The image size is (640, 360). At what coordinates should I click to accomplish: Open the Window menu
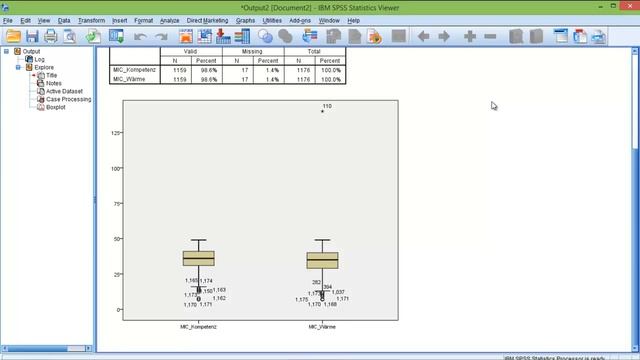pyautogui.click(x=329, y=20)
